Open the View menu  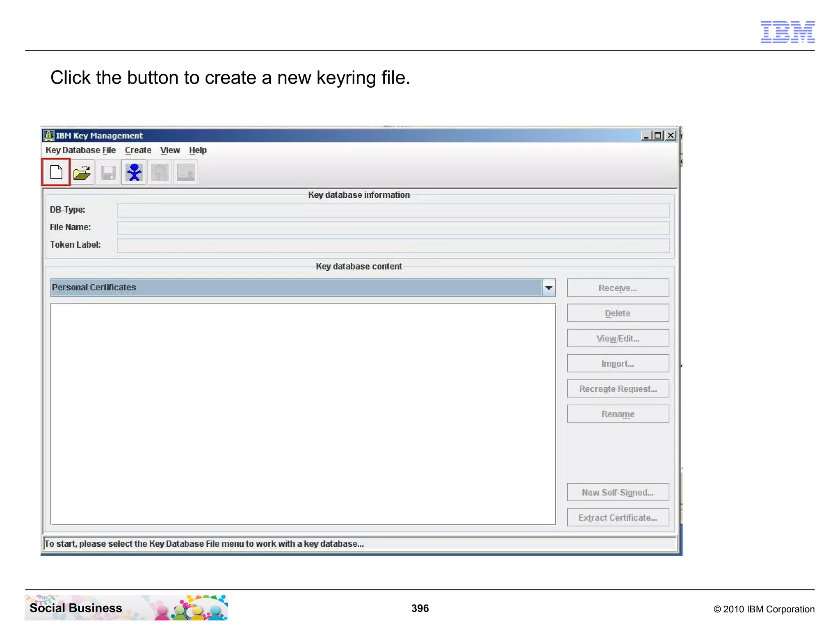pos(170,150)
